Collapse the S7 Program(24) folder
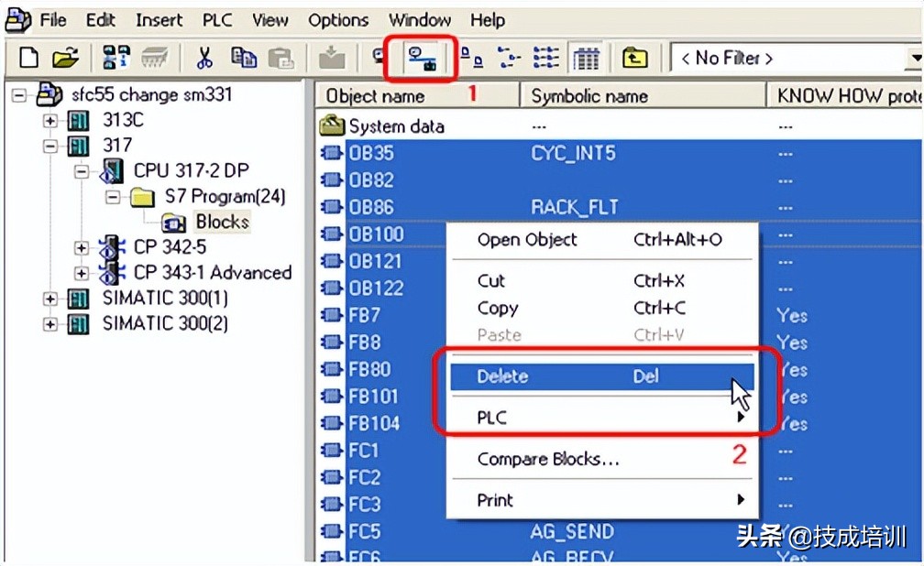Screen dimensions: 924x566 pos(113,197)
